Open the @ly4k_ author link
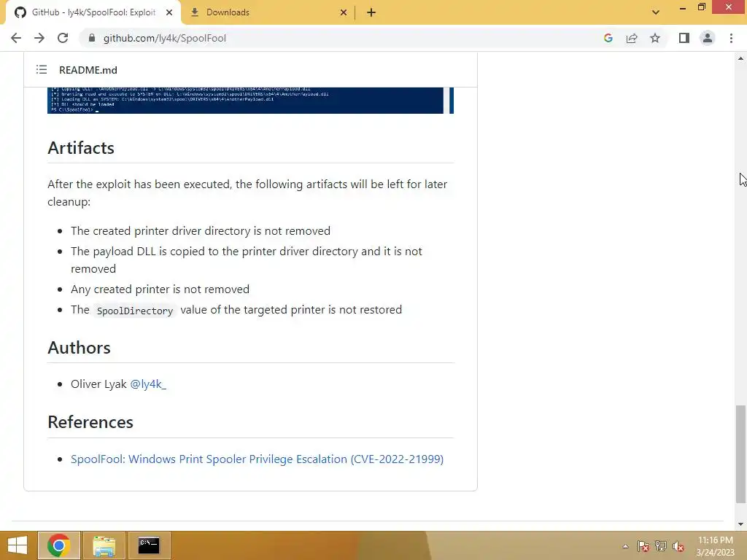747x560 pixels. (148, 384)
